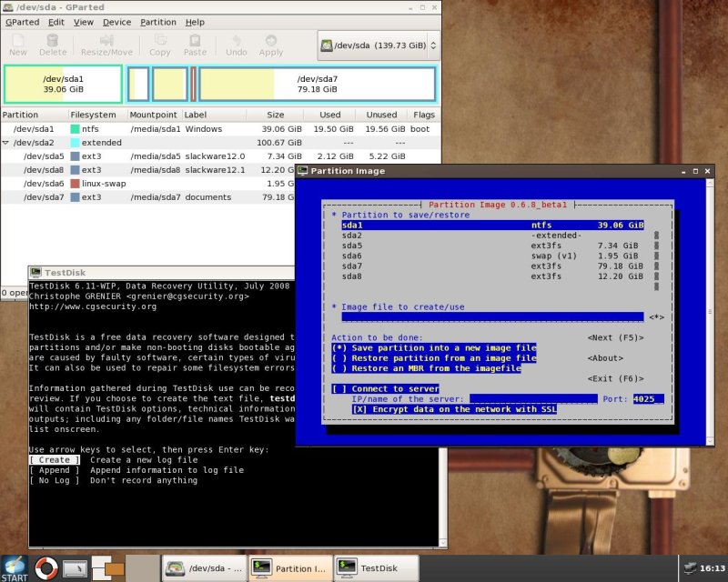Viewport: 728px width, 582px height.
Task: Select the /dev/sda1 block in disk map
Action: (63, 84)
